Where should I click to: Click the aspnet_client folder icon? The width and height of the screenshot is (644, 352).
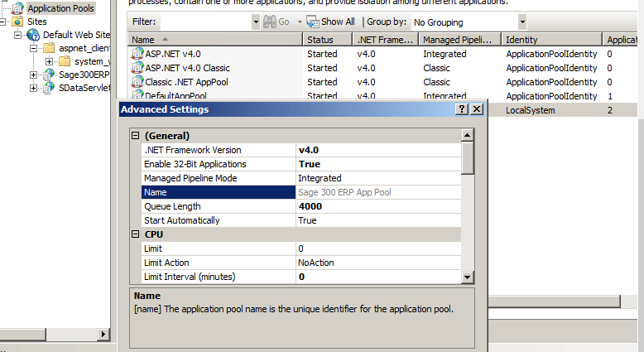49,48
